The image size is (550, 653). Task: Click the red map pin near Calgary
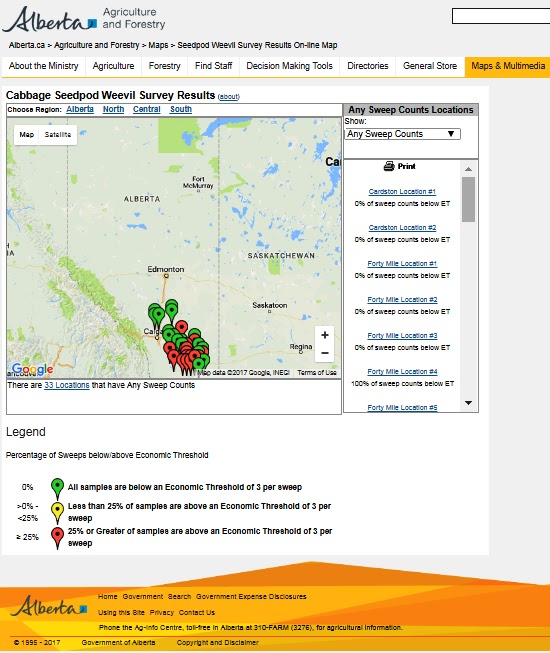coord(181,327)
